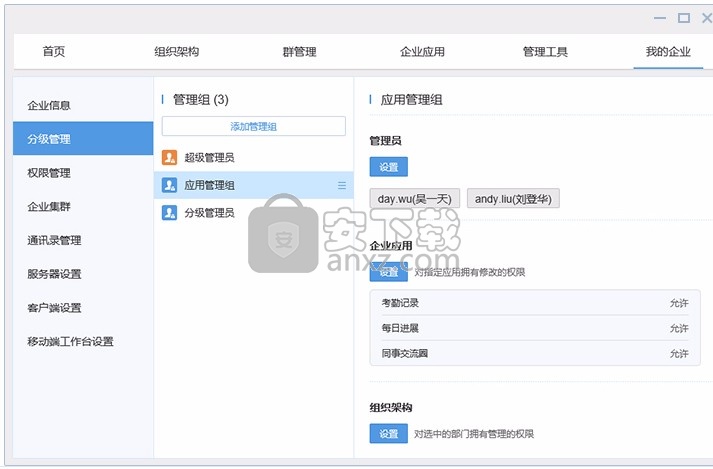Image resolution: width=713 pixels, height=469 pixels.
Task: Select the 每日进展 application row
Action: point(535,328)
